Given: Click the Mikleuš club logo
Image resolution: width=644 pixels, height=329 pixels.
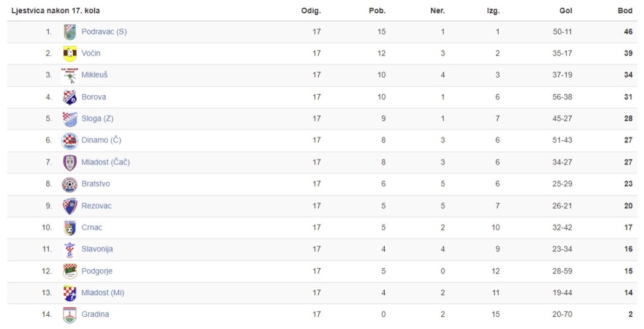Looking at the screenshot, I should (x=70, y=75).
